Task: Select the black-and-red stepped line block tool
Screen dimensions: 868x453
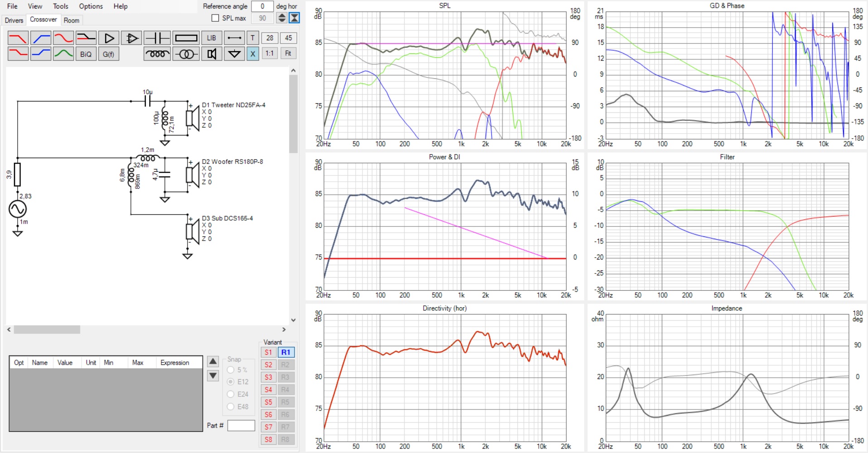Action: click(86, 38)
